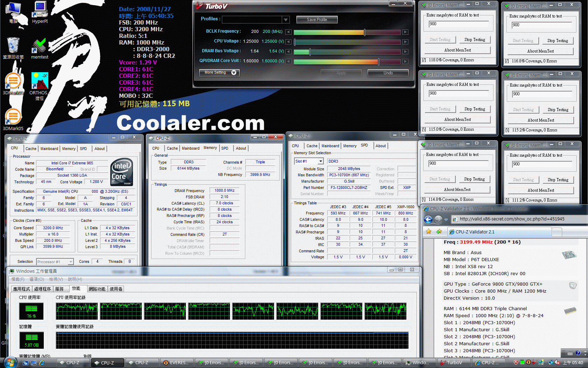
Task: Click RAM megabytes field in 115.2% Coverage MemTest
Action: pos(542,94)
